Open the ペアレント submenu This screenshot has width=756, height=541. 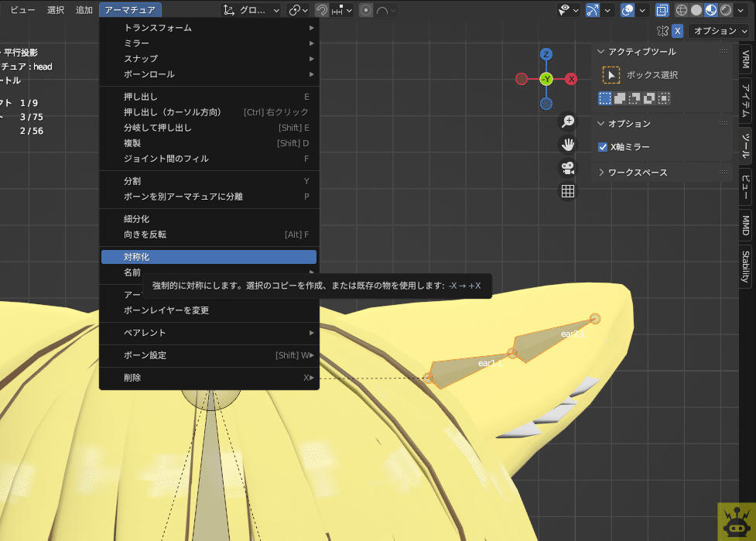(x=209, y=333)
